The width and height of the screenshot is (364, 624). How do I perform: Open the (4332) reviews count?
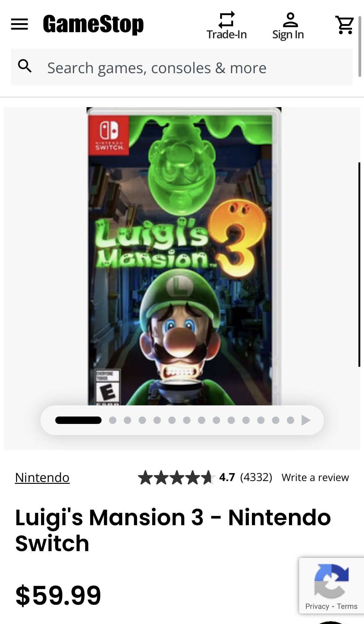pos(256,477)
